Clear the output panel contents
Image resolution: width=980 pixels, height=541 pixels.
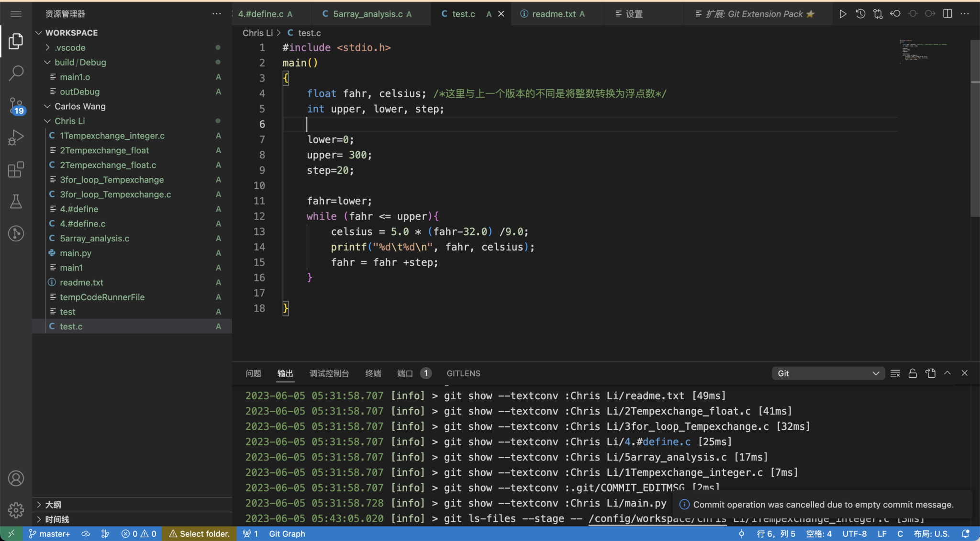[x=895, y=373]
